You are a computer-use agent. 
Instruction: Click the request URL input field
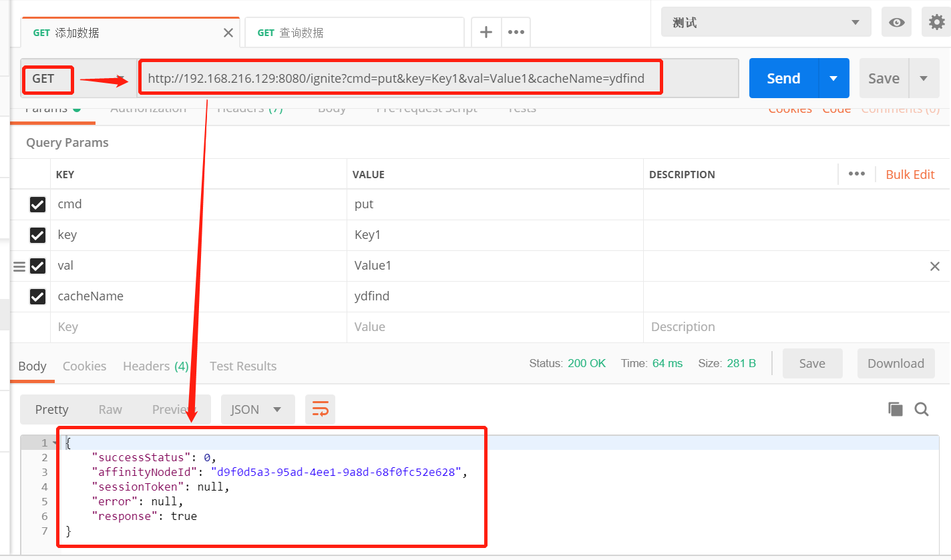(x=401, y=77)
